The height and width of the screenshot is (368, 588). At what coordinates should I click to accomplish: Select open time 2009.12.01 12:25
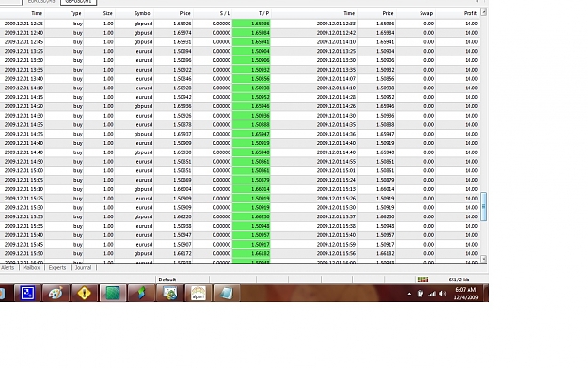(24, 24)
